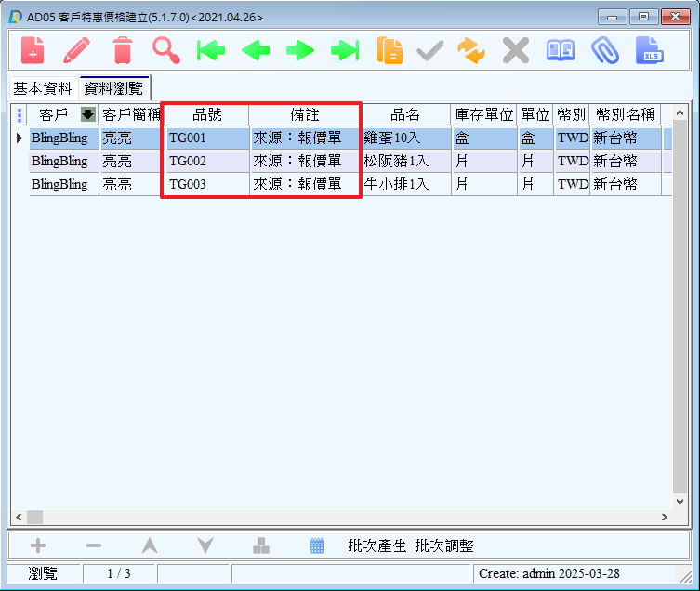
Task: Click the Create: admin status text
Action: pos(549,573)
